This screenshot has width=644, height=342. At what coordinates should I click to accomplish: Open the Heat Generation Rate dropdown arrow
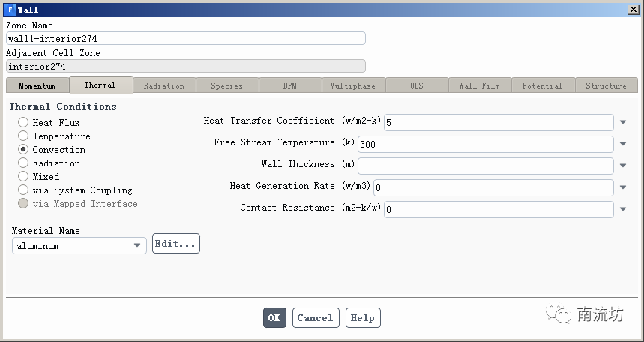[623, 187]
